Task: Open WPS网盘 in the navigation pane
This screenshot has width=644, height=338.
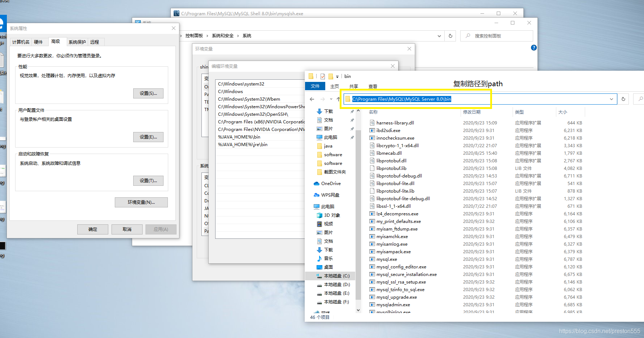Action: click(327, 195)
